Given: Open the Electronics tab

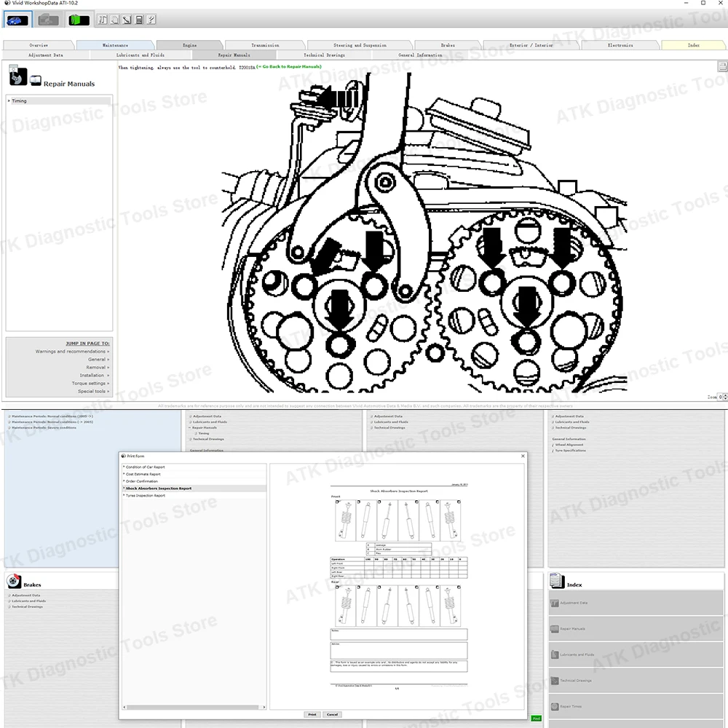Looking at the screenshot, I should (620, 45).
